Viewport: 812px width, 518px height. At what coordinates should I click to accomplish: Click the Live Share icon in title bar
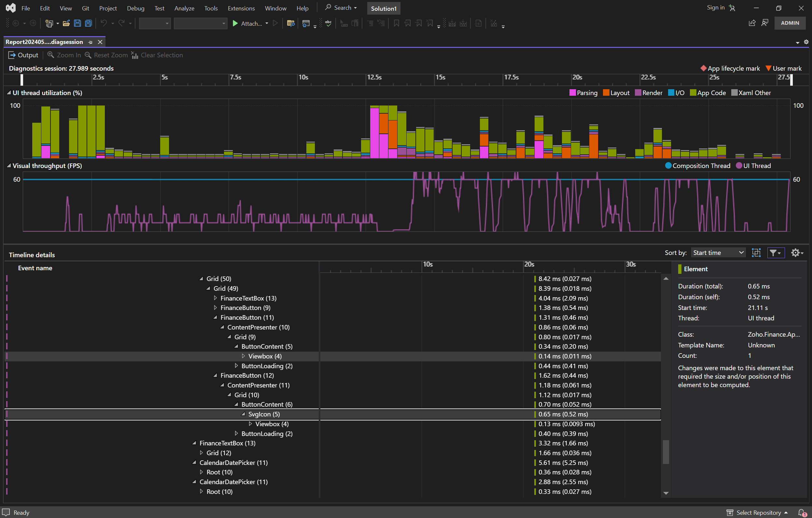tap(752, 23)
